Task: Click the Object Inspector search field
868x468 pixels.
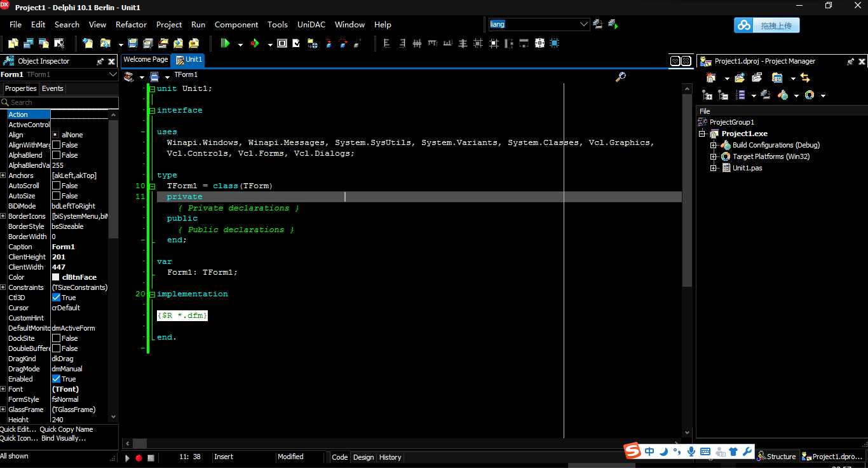Action: tap(59, 102)
